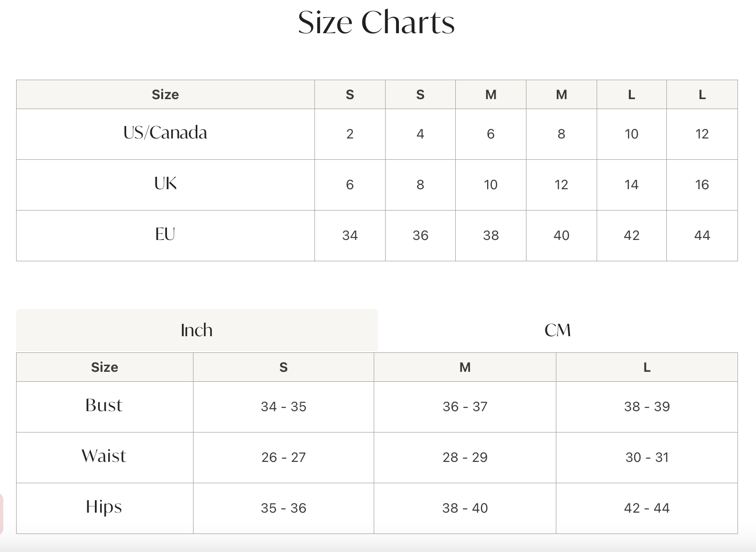Viewport: 756px width, 552px height.
Task: Select the US/Canada row label
Action: click(x=165, y=133)
